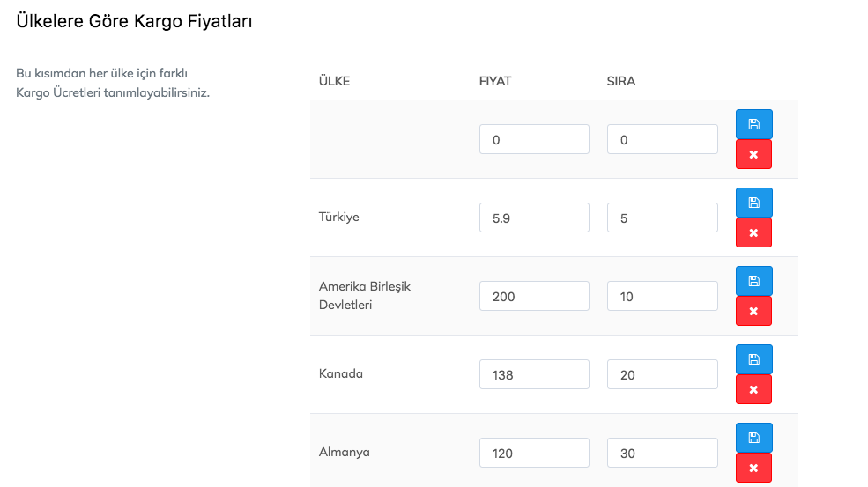868x487 pixels.
Task: Delete the Türkiye shipping price row
Action: (x=753, y=232)
